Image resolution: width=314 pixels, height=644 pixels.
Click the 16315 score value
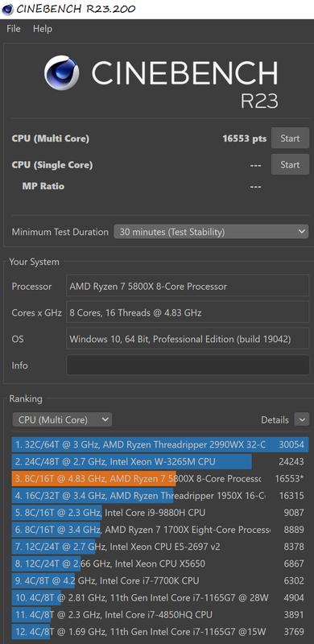(x=291, y=496)
